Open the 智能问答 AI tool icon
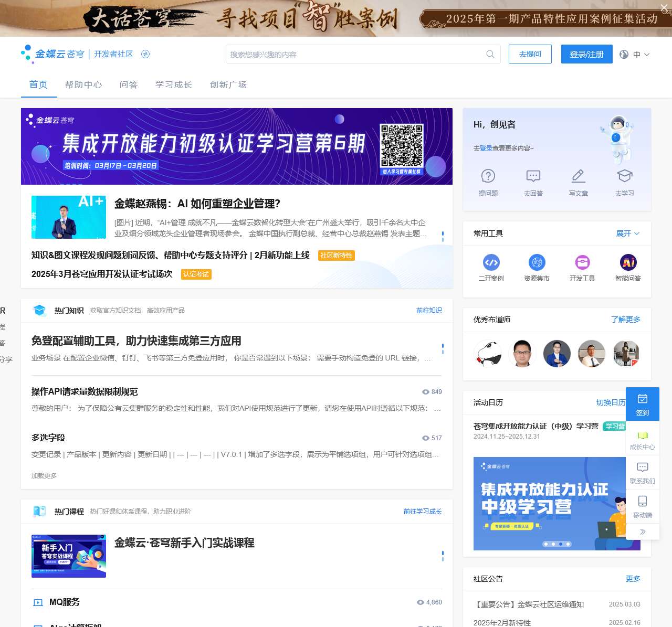This screenshot has width=672, height=627. (628, 263)
